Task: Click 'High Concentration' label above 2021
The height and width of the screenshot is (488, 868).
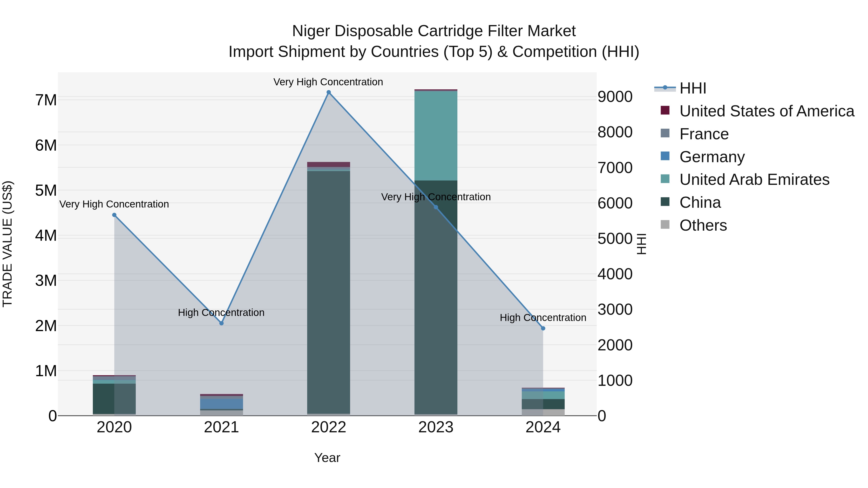Action: coord(221,313)
